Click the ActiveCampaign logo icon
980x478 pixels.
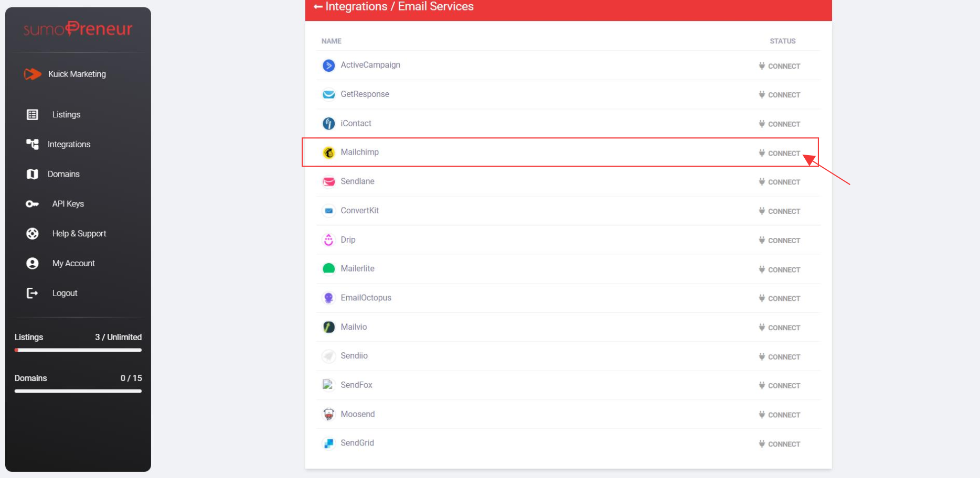(329, 66)
